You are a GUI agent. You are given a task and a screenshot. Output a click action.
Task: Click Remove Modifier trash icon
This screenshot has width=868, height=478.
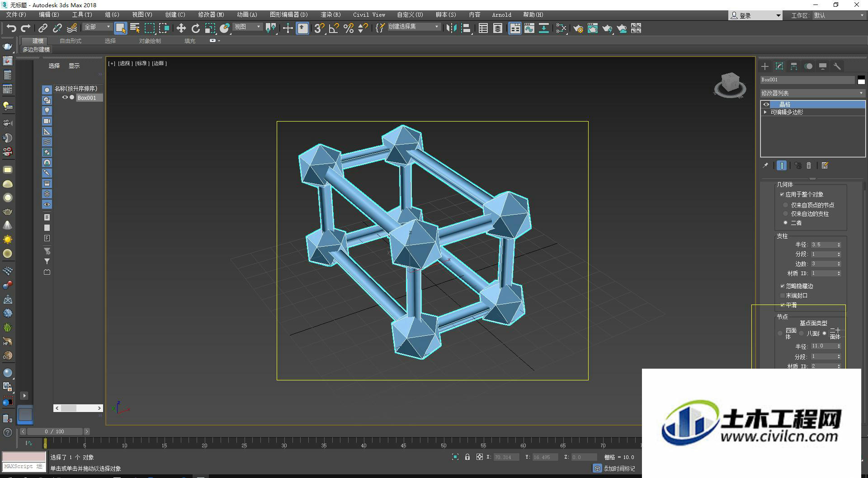coord(809,166)
